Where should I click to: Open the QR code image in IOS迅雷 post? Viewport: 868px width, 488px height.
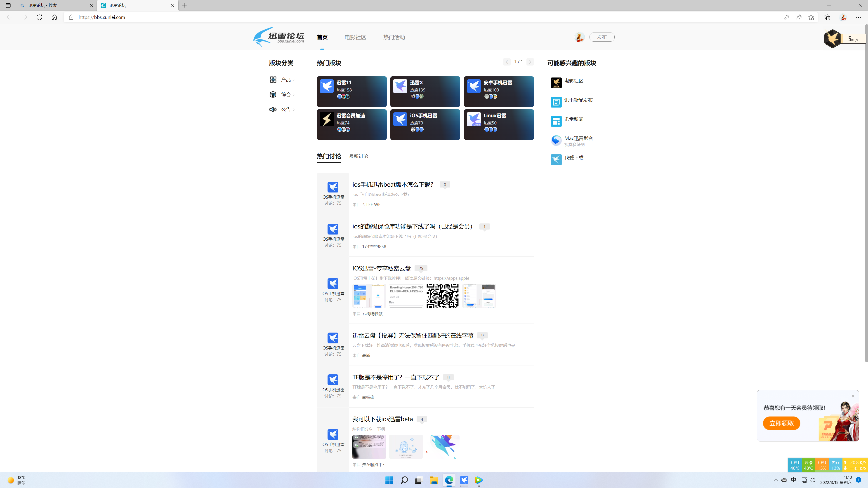[443, 296]
